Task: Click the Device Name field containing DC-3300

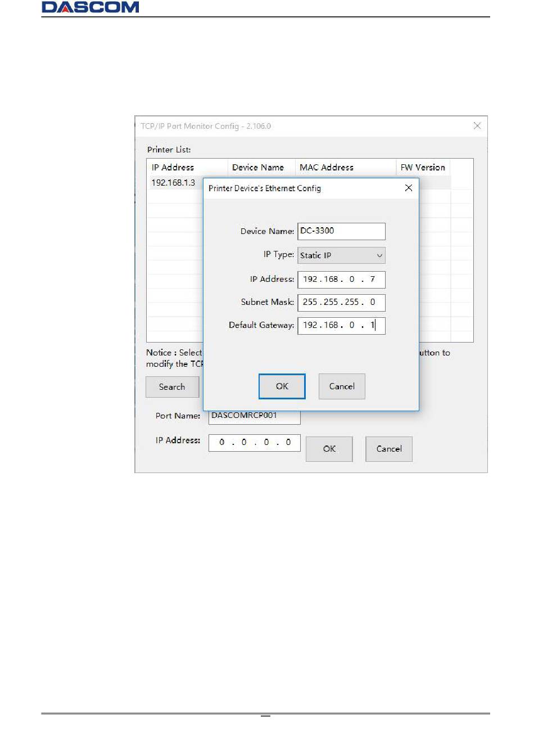Action: [341, 231]
